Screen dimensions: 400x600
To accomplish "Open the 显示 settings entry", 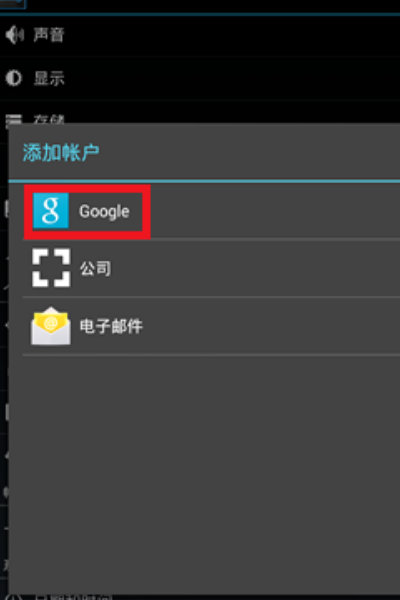I will coord(49,78).
